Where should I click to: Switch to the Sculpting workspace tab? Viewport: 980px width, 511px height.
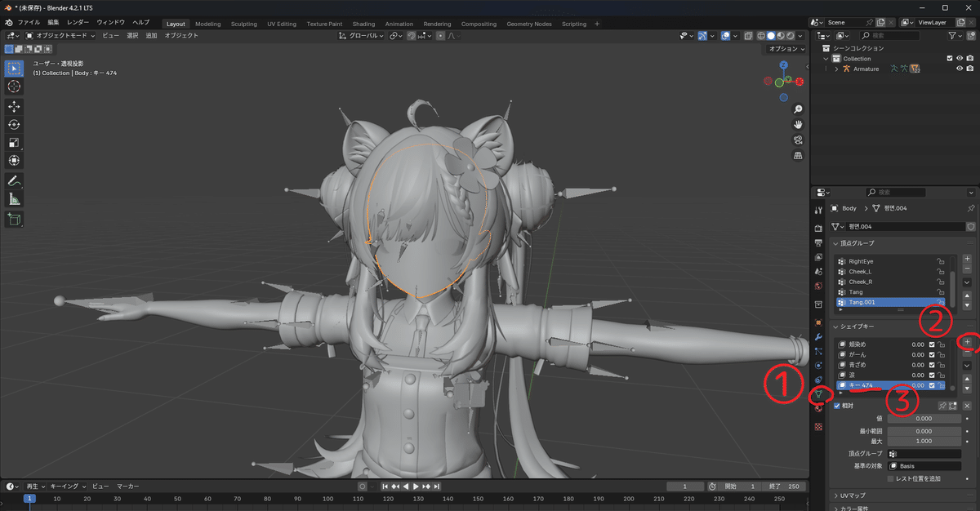point(243,24)
